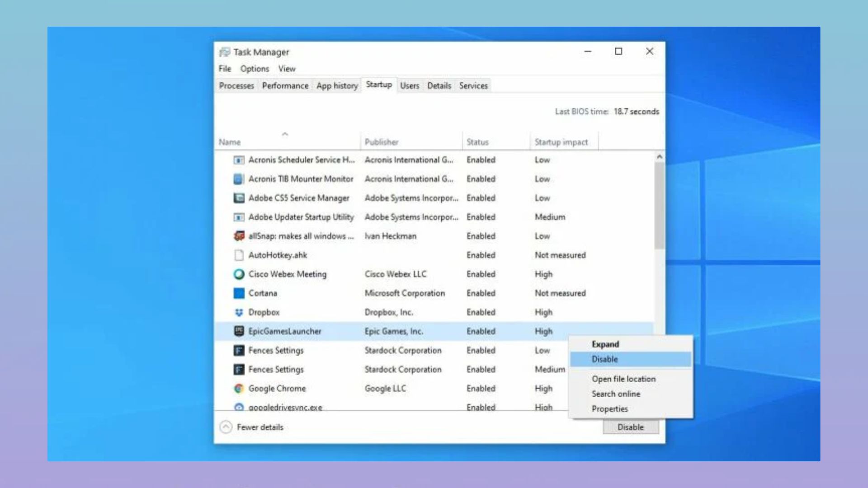This screenshot has height=488, width=868.
Task: Click the Ivan Heckman publisher cell
Action: (391, 236)
